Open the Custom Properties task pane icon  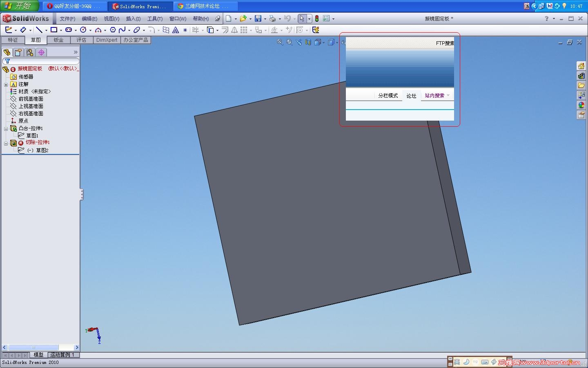[581, 115]
